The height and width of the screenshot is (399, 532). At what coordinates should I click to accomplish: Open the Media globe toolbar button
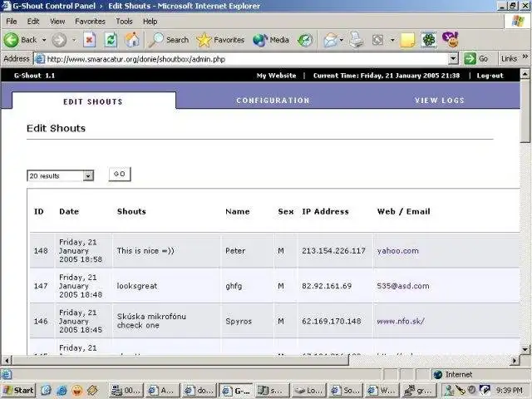pyautogui.click(x=271, y=40)
